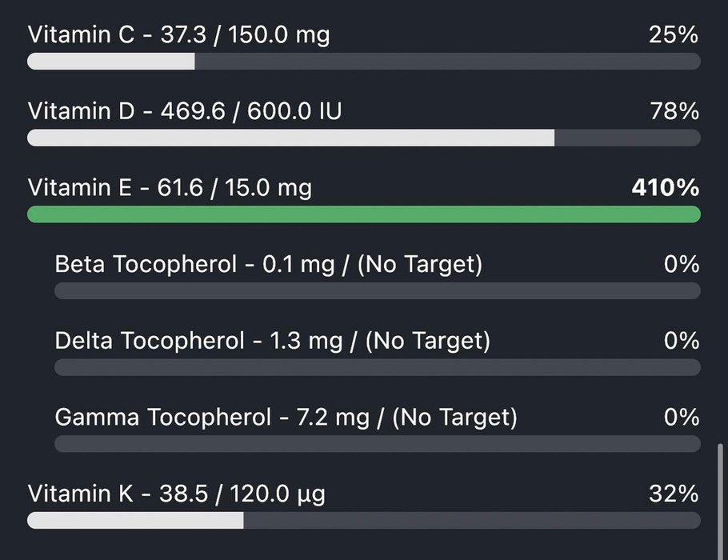Click the 78% Vitamin D percentage

tap(675, 112)
